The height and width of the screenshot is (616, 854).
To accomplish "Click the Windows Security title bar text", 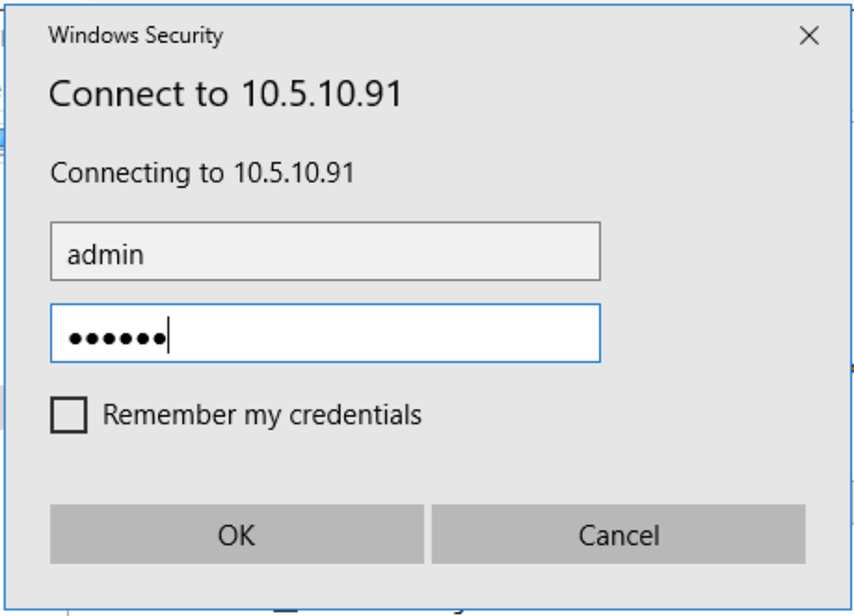I will point(136,36).
